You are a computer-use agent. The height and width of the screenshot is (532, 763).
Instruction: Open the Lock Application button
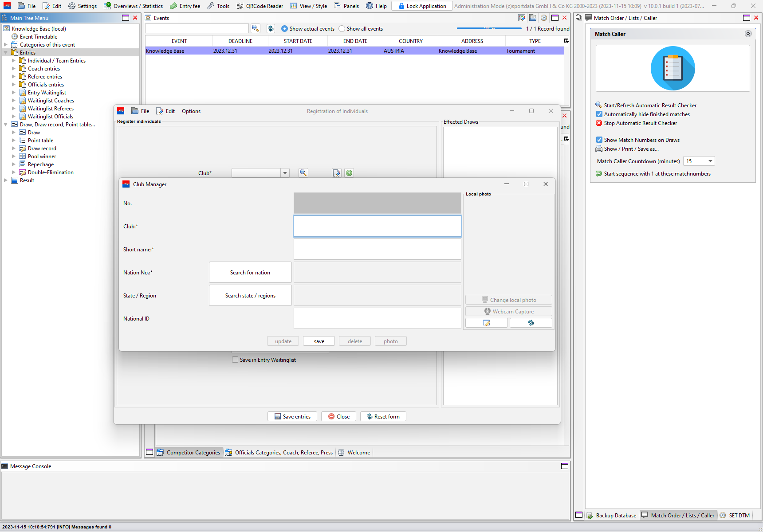pos(422,6)
